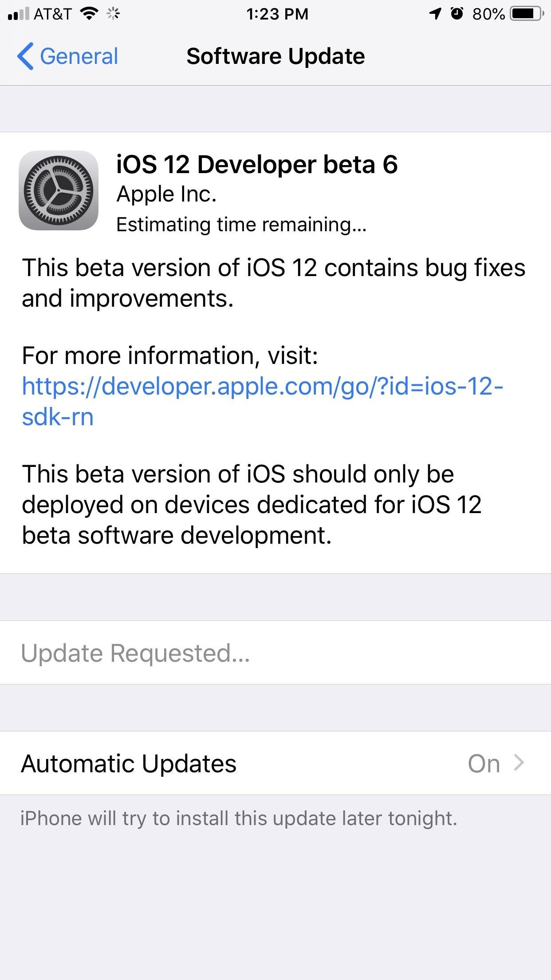Tap the 1:23 PM clock in status bar
Viewport: 551px width, 980px height.
[x=277, y=14]
